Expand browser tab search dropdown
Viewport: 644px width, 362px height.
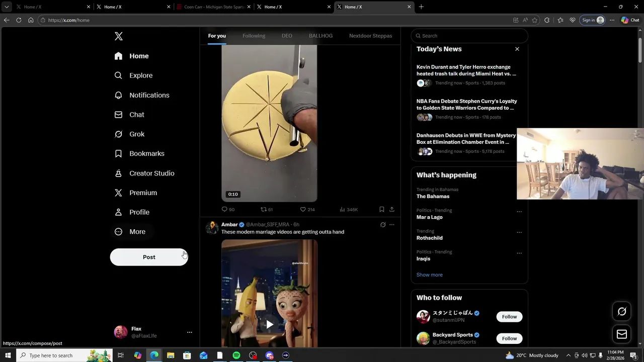pos(6,7)
